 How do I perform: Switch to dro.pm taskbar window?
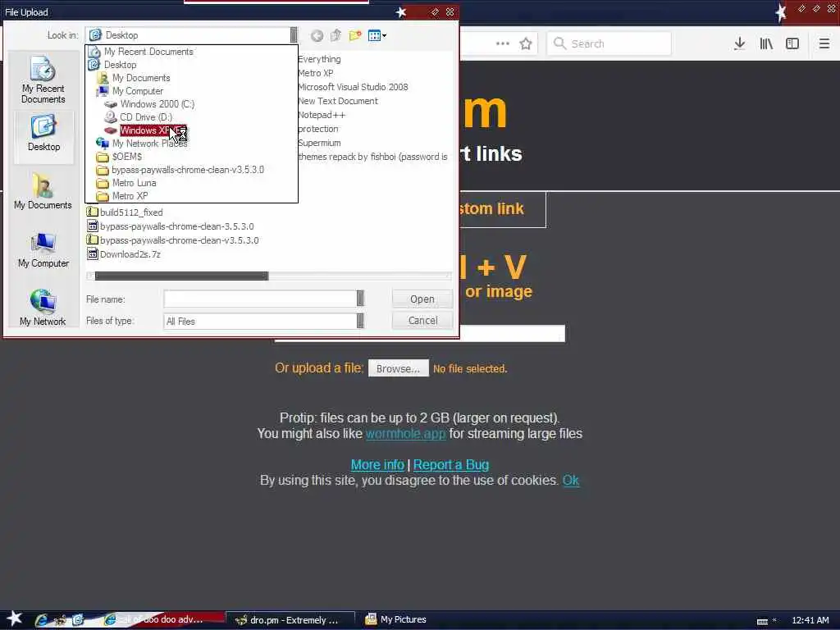(290, 620)
